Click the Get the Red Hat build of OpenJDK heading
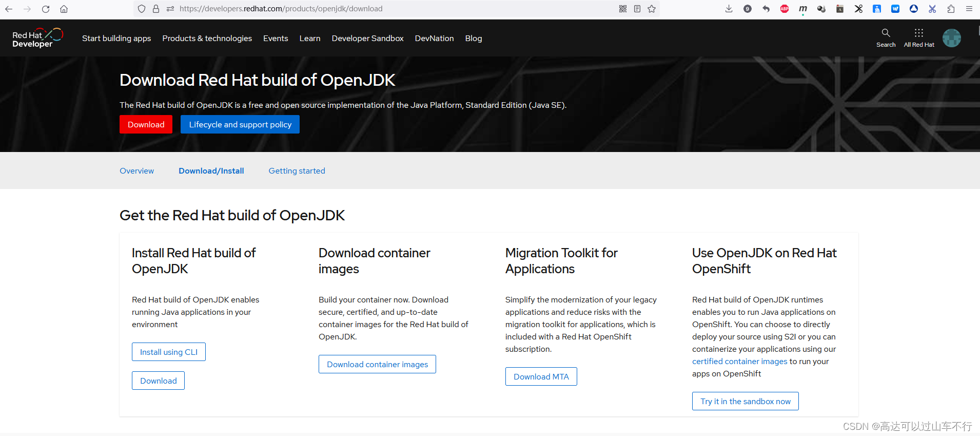 pyautogui.click(x=232, y=215)
